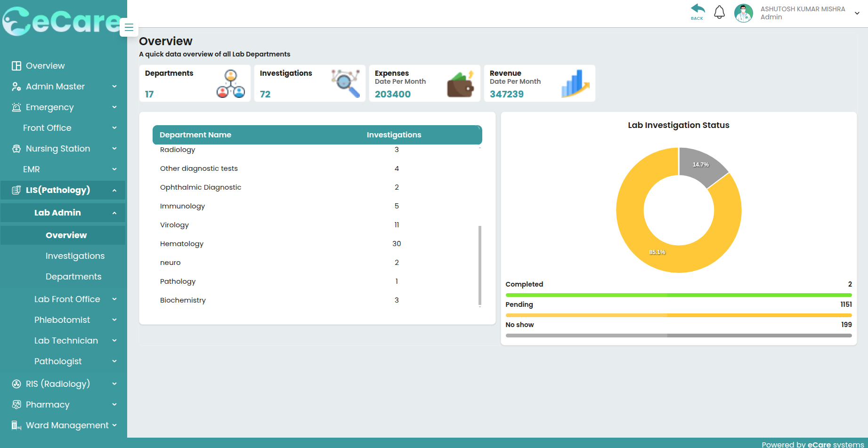Click the green Completed progress bar
Viewport: 868px width, 448px height.
point(678,295)
